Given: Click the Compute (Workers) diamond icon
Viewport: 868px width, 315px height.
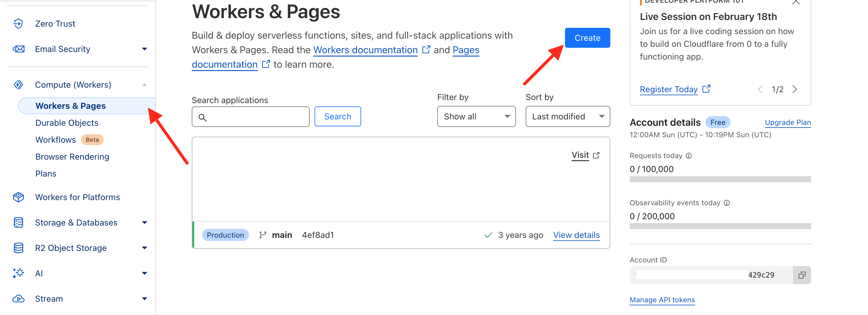Looking at the screenshot, I should tap(18, 85).
